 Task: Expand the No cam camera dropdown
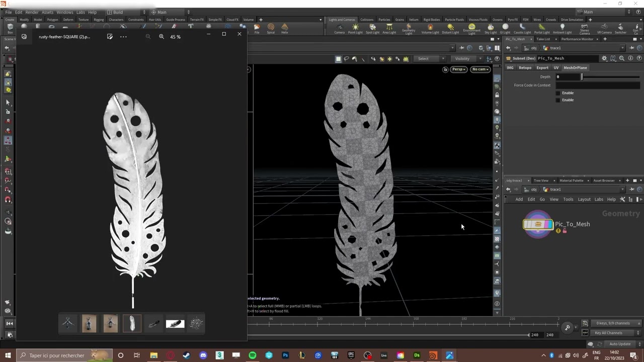[480, 69]
